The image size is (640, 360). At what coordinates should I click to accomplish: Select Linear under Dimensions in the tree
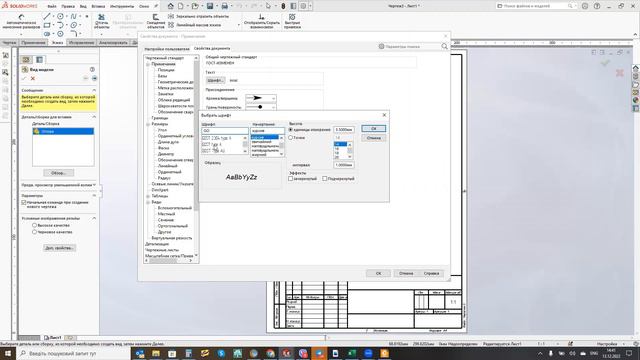pos(168,166)
